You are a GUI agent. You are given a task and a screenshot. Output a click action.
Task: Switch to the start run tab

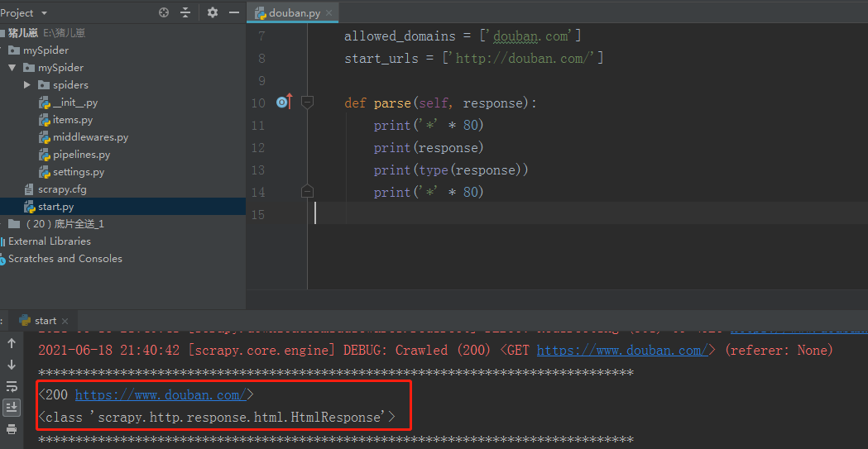tap(46, 321)
